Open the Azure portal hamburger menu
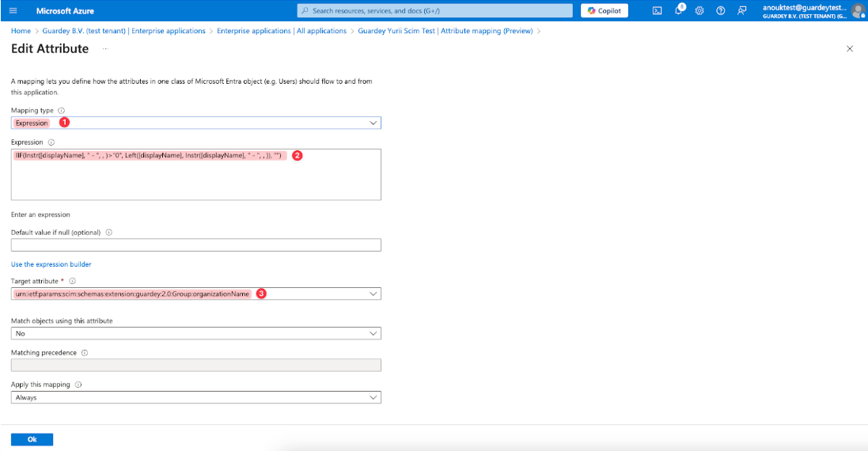Screen dimensions: 868x451 tap(13, 10)
